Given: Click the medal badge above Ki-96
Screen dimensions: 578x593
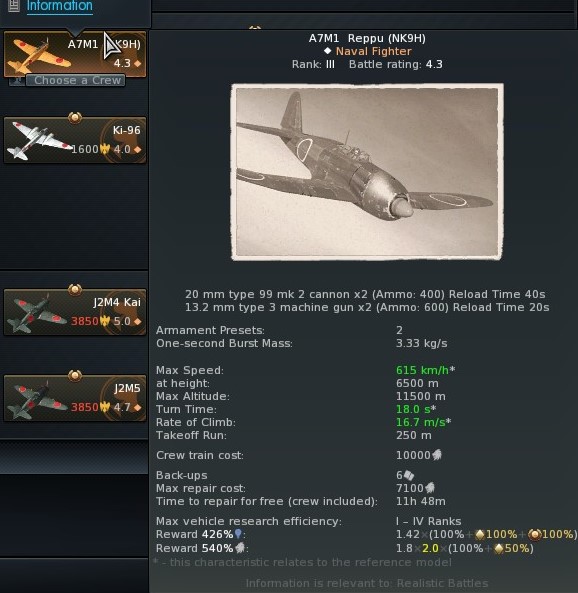Looking at the screenshot, I should click(x=75, y=117).
